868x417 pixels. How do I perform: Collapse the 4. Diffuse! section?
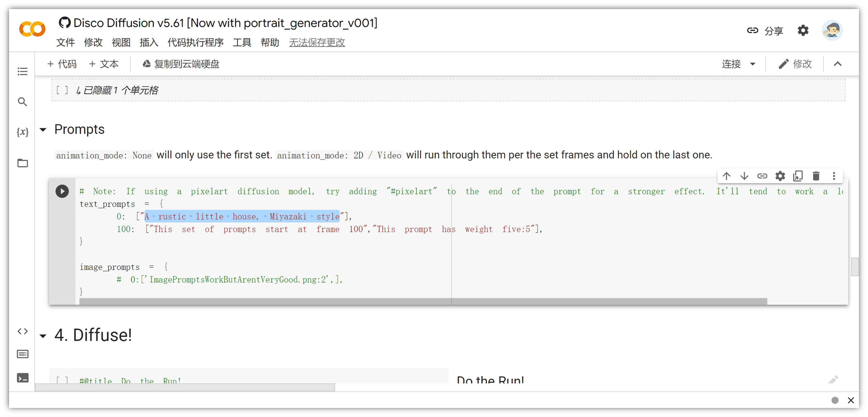click(43, 336)
